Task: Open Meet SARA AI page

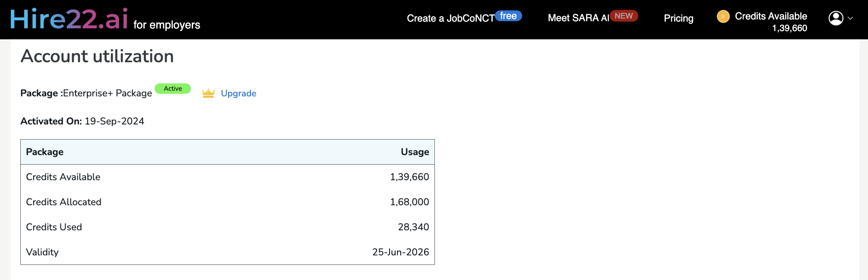Action: (x=578, y=18)
